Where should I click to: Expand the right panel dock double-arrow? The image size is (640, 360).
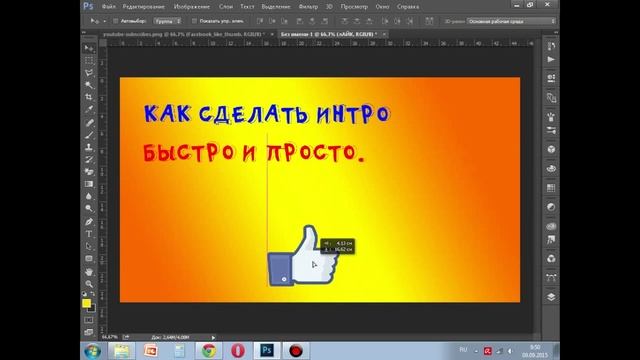(556, 32)
